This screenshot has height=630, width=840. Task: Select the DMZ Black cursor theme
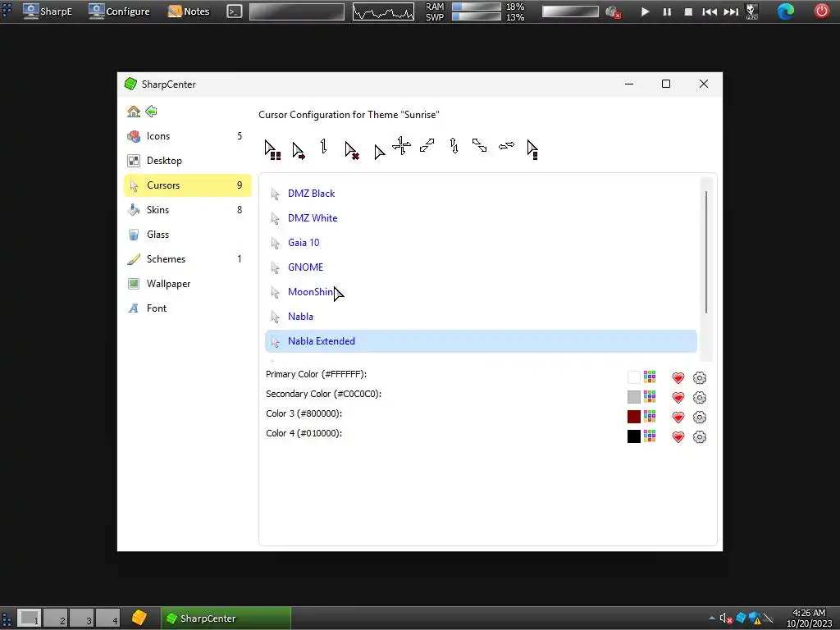(481, 194)
